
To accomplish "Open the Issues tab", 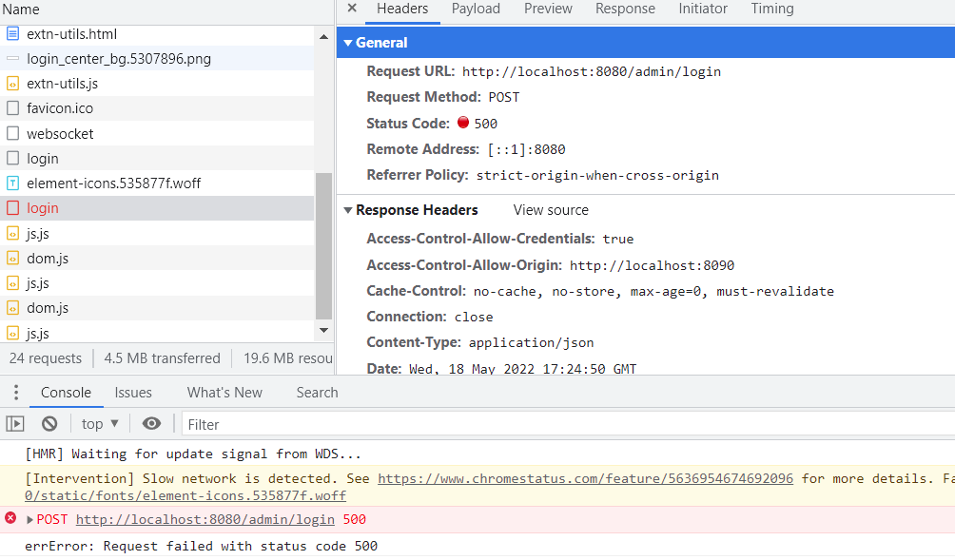I will pyautogui.click(x=132, y=392).
